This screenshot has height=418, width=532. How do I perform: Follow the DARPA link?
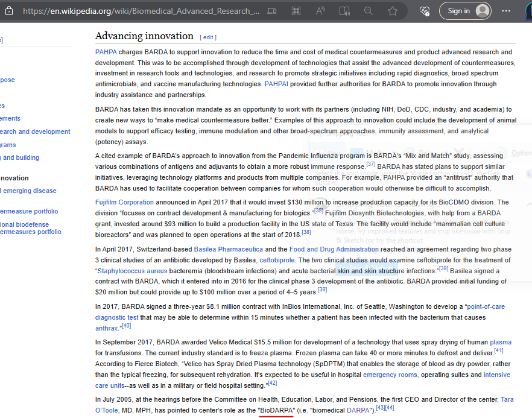click(358, 411)
